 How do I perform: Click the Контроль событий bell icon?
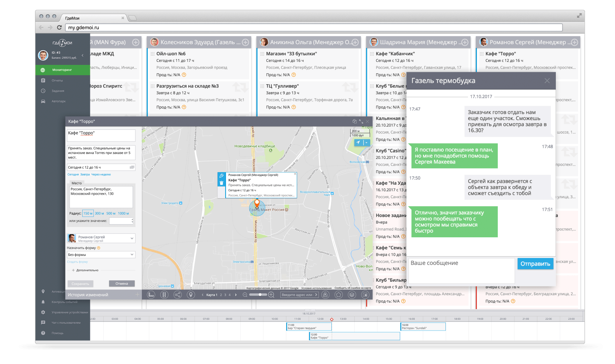click(x=43, y=302)
